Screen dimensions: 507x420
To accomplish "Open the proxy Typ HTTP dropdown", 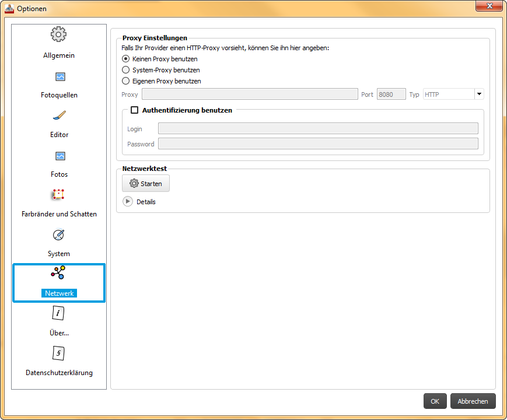I will [x=479, y=94].
